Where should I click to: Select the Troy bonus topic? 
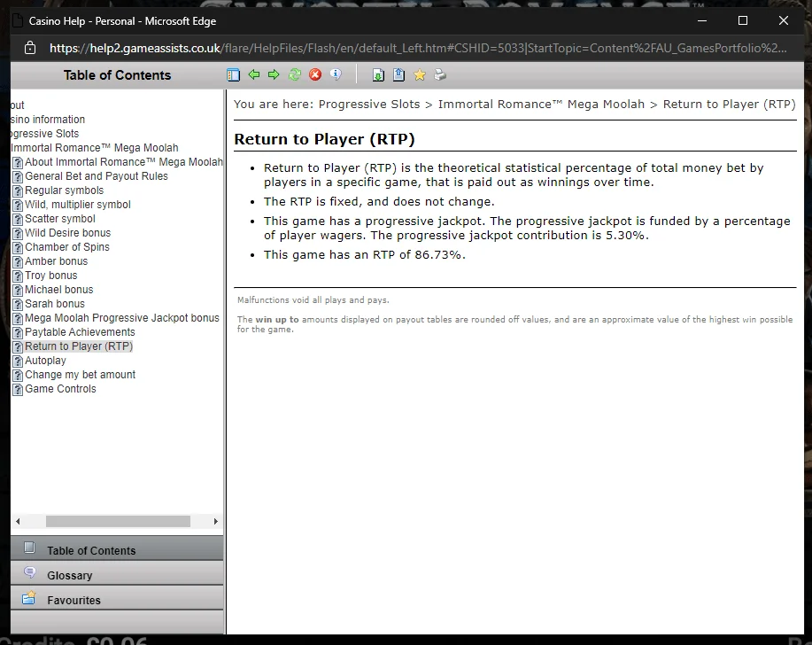click(51, 275)
